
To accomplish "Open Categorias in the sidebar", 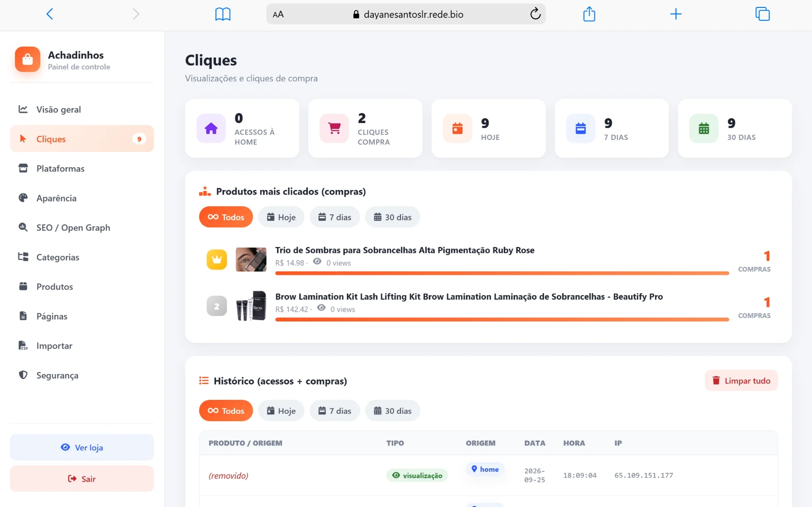I will [82, 257].
